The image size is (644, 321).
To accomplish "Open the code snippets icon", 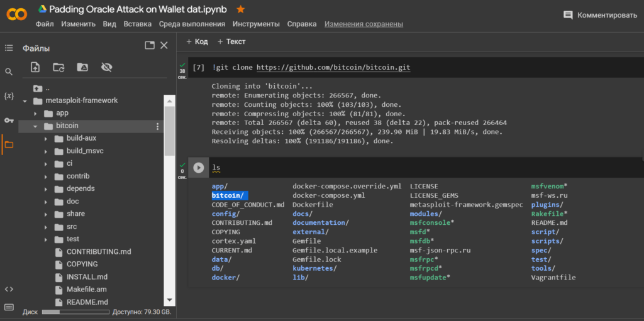I will point(9,289).
